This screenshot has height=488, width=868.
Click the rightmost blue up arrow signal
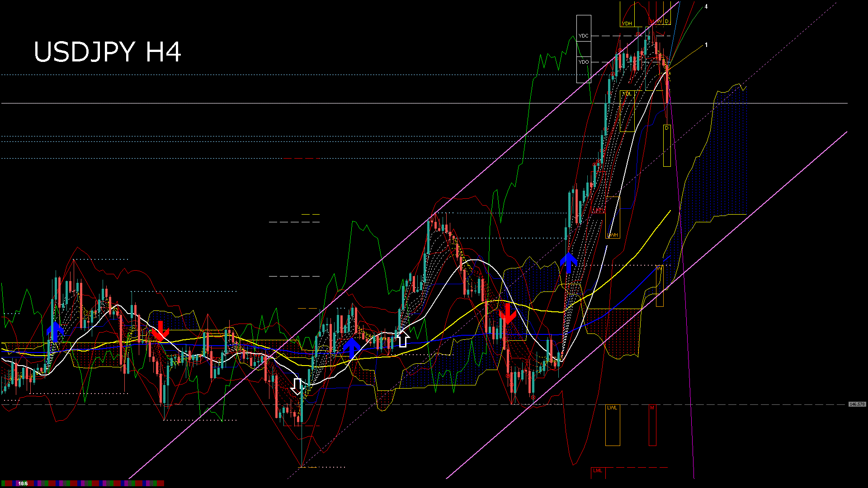(x=569, y=263)
